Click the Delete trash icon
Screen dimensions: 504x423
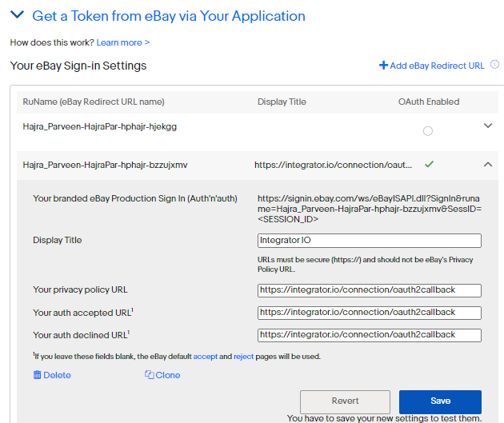(38, 374)
